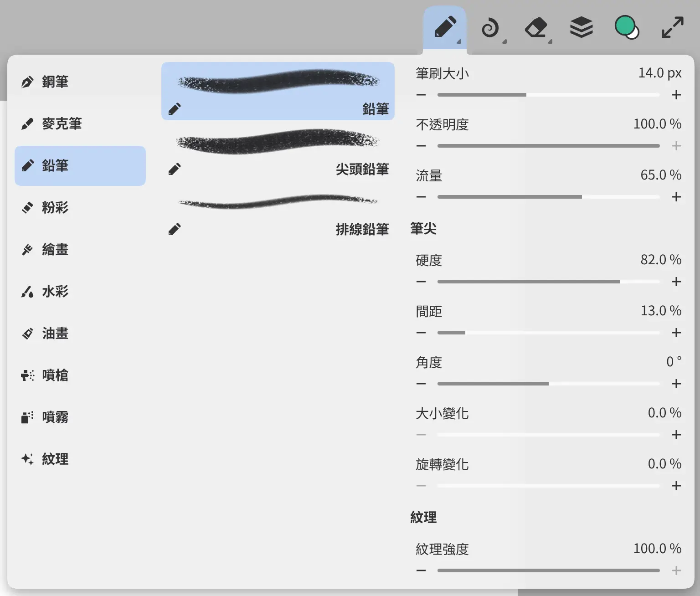Decrease 不透明度 with minus button
This screenshot has height=596, width=700.
(x=421, y=146)
